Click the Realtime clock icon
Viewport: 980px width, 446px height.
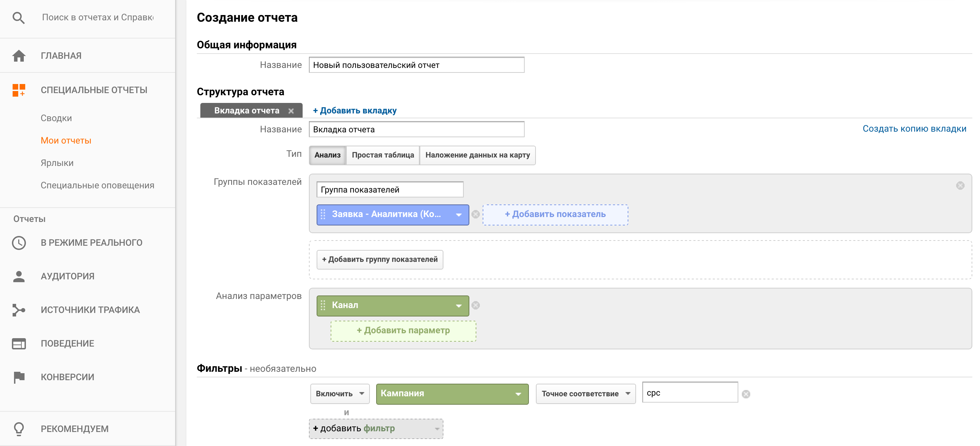pyautogui.click(x=19, y=243)
